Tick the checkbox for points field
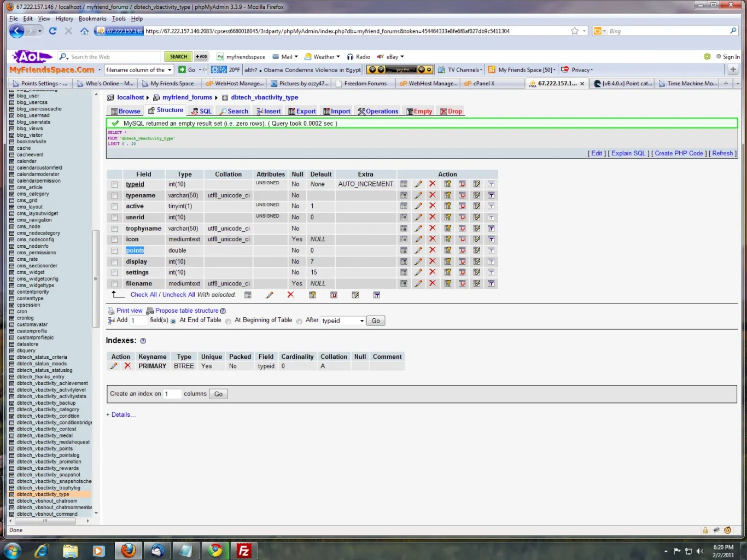 pyautogui.click(x=115, y=251)
